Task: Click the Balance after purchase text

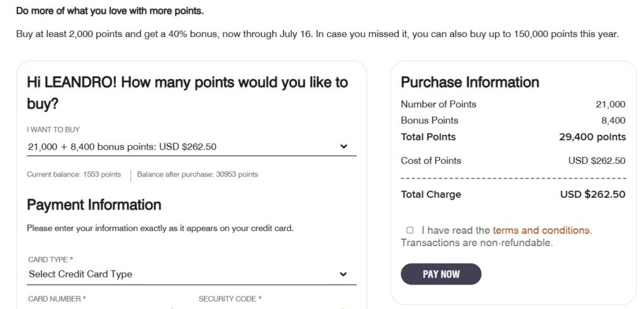Action: [197, 175]
